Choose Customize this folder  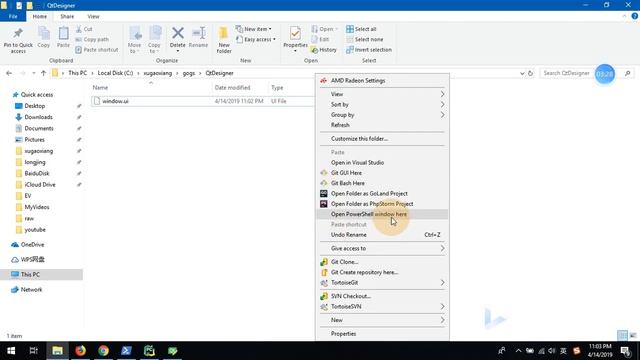click(x=382, y=139)
